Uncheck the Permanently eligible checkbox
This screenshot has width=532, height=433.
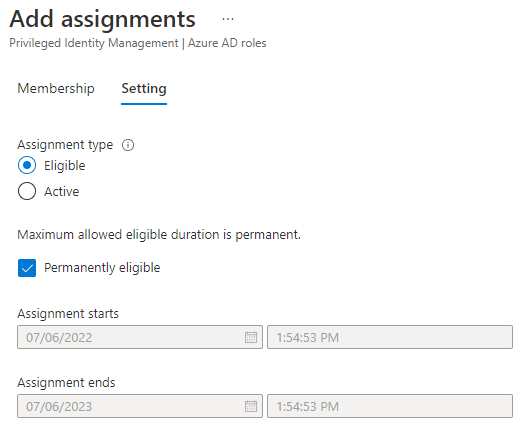(27, 268)
